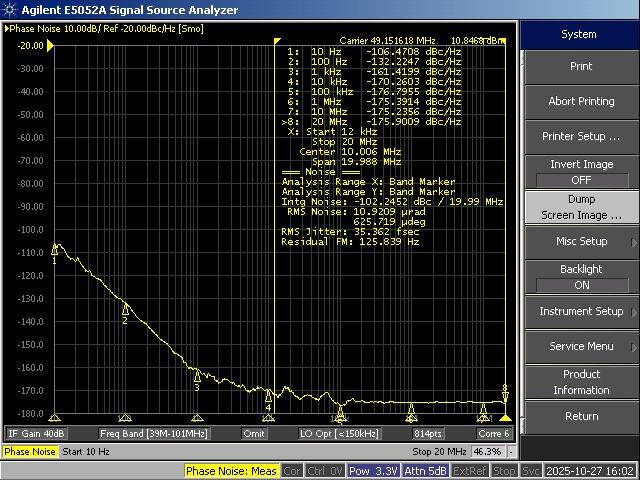The width and height of the screenshot is (640, 480).
Task: Click the Agilent logo icon in title bar
Action: tap(9, 9)
